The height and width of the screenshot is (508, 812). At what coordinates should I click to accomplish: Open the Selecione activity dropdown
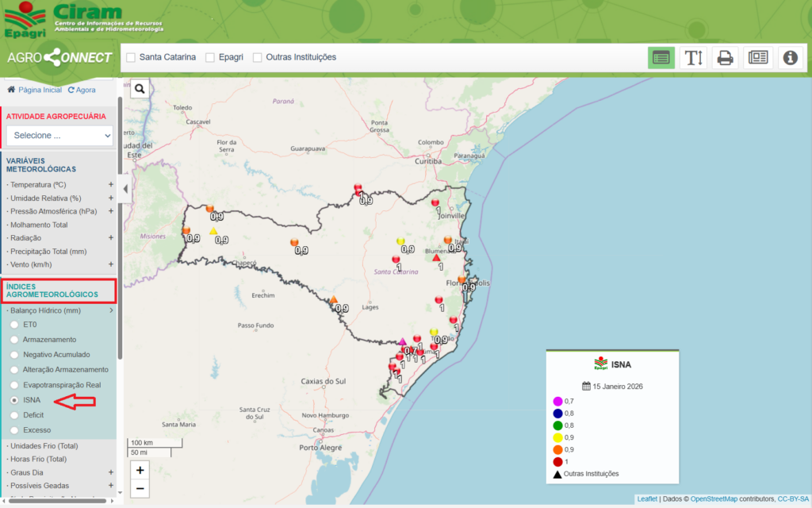pos(59,136)
